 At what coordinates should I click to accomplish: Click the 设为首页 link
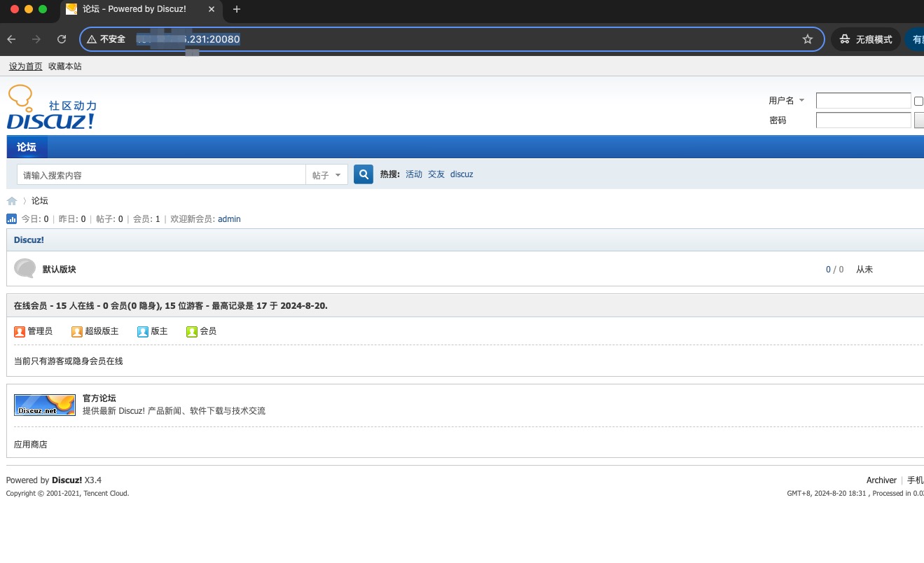(x=25, y=66)
